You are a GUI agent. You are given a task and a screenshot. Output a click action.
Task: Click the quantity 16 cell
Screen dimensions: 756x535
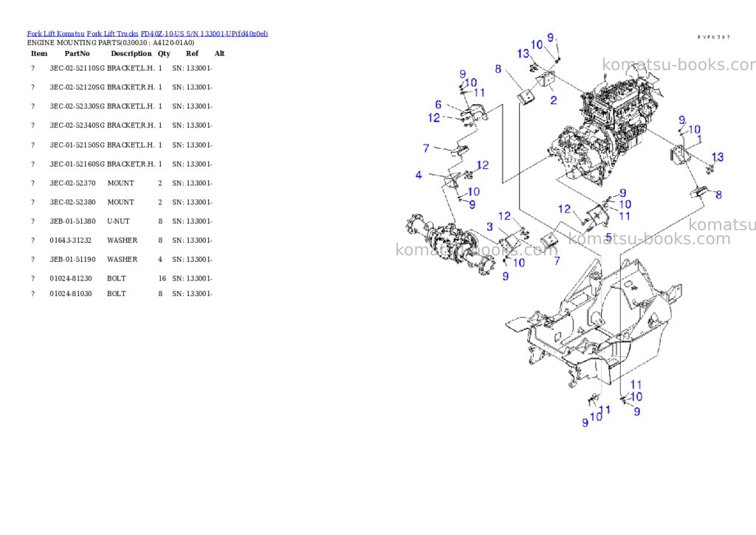162,279
